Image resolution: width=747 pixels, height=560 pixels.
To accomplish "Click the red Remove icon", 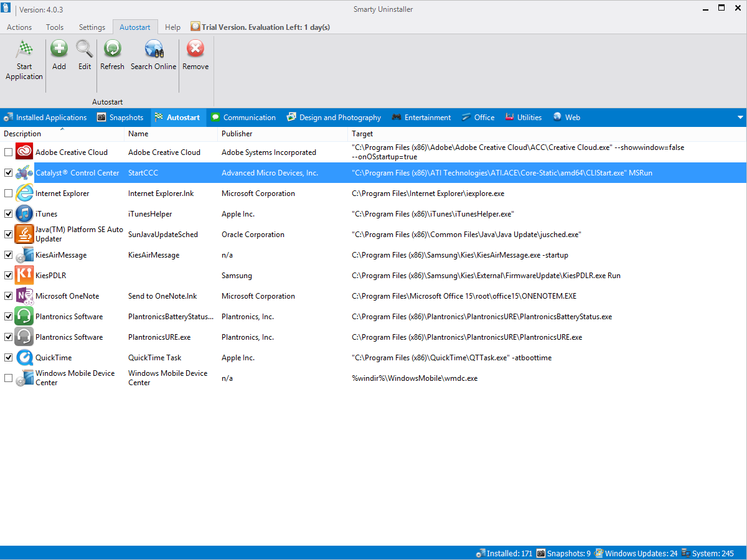I will [x=195, y=49].
